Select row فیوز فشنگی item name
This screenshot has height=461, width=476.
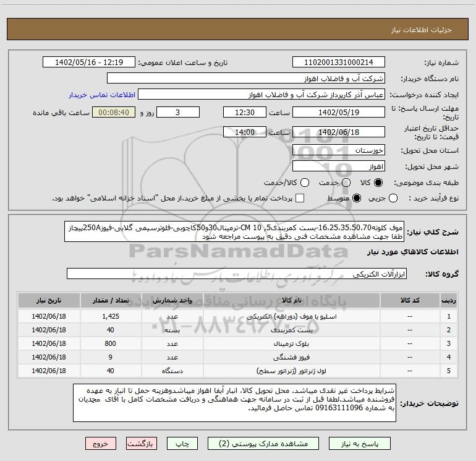pyautogui.click(x=291, y=358)
